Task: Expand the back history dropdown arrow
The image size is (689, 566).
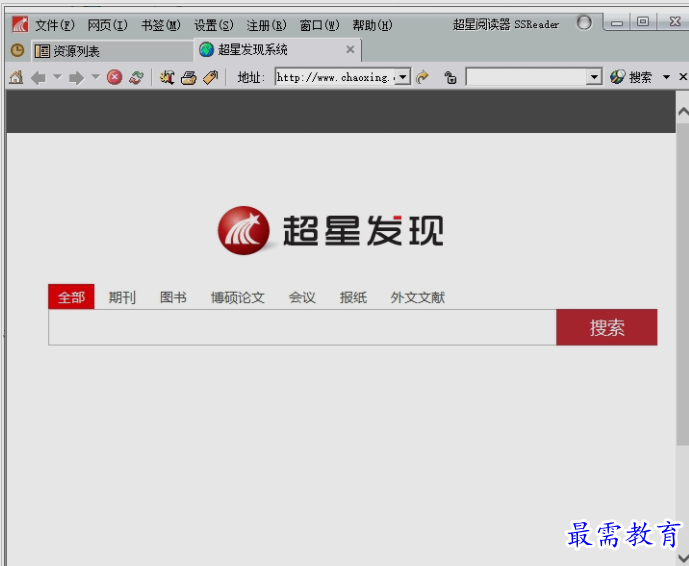Action: pos(57,77)
